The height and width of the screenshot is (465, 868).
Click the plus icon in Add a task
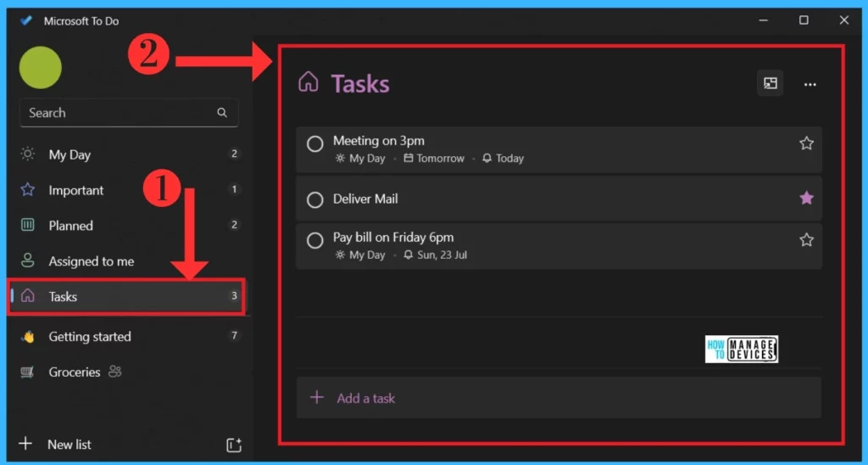pos(317,397)
